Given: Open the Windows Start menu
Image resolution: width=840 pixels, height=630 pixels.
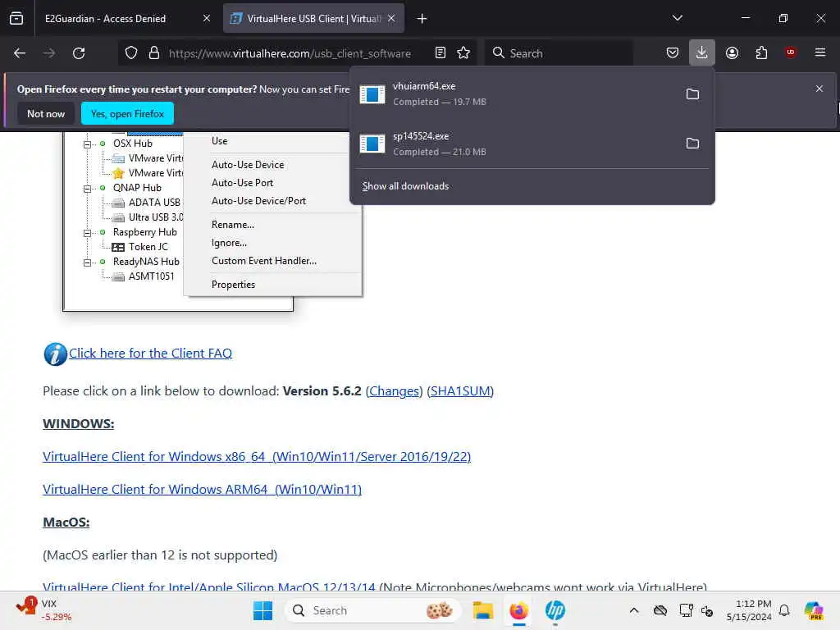Looking at the screenshot, I should point(262,610).
